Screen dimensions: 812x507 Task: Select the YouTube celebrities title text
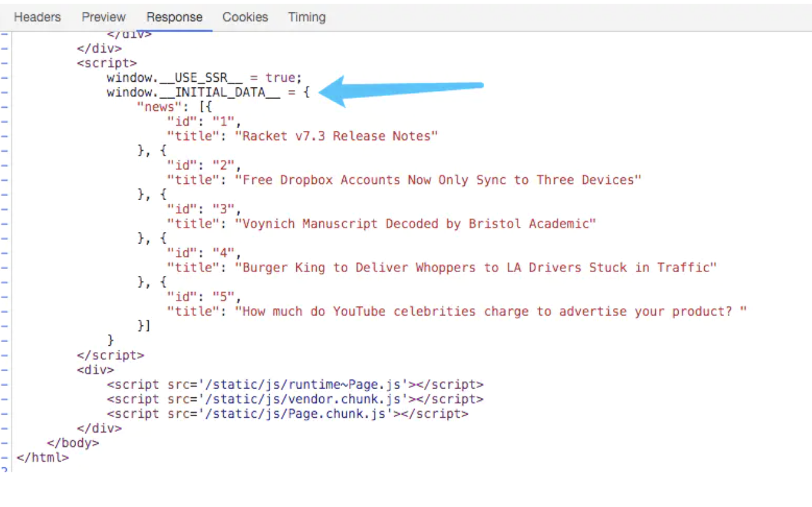coord(491,312)
